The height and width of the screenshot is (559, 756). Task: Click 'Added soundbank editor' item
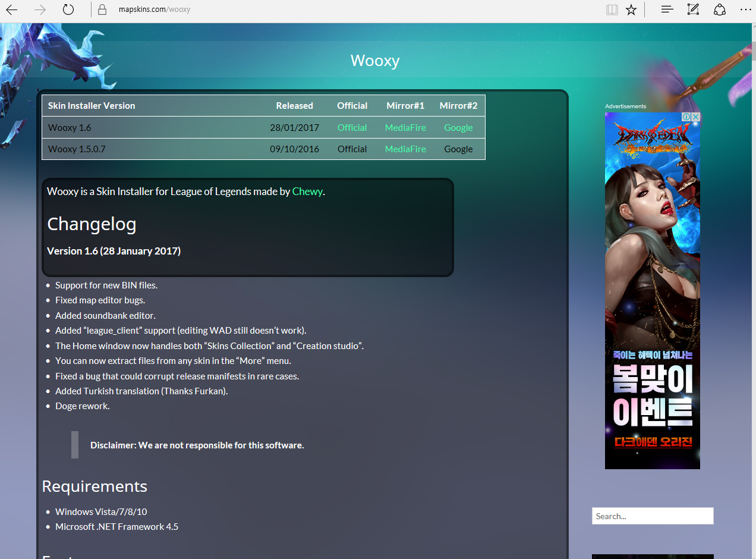tap(105, 315)
